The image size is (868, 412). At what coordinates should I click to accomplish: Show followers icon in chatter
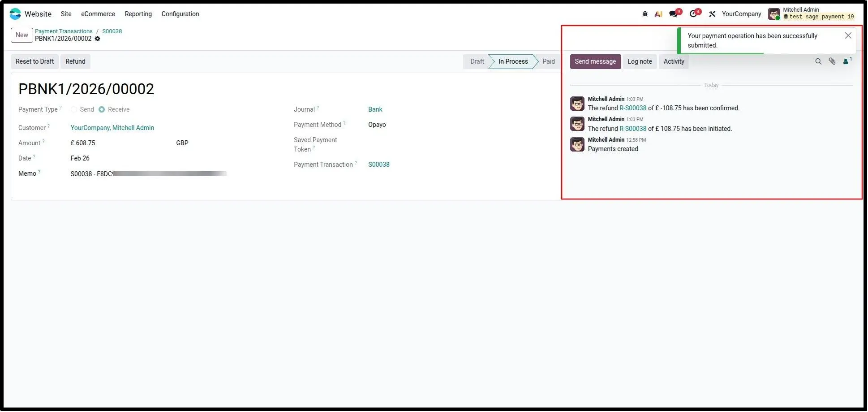pyautogui.click(x=847, y=61)
